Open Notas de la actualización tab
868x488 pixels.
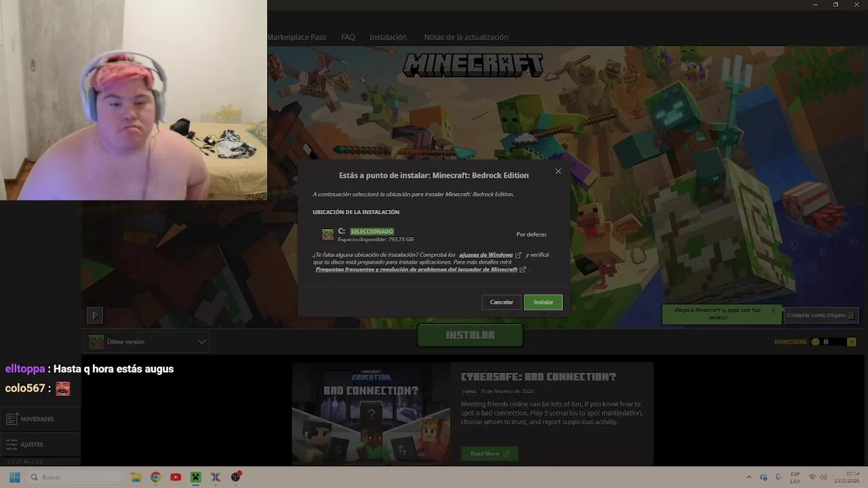click(466, 37)
